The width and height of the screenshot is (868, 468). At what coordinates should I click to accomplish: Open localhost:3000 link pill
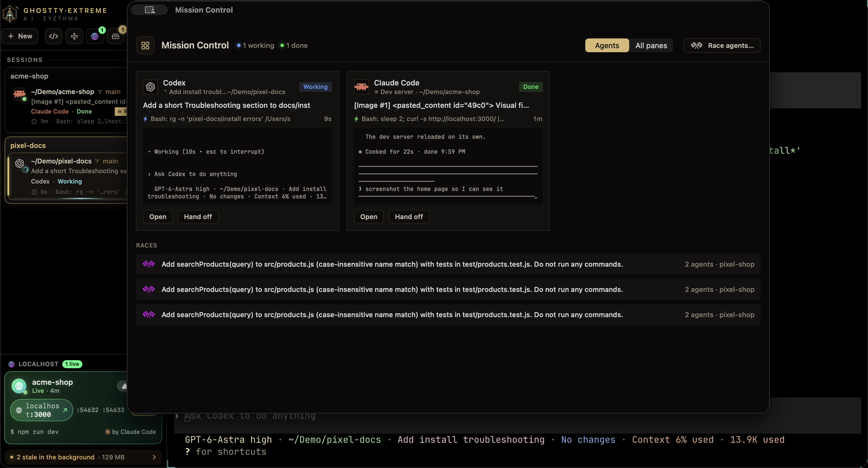(42, 411)
